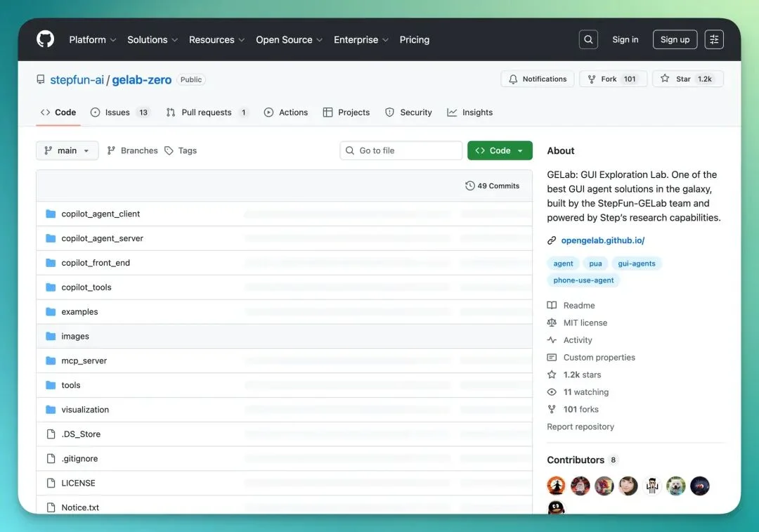Open the Solutions navigation menu

[x=152, y=40]
